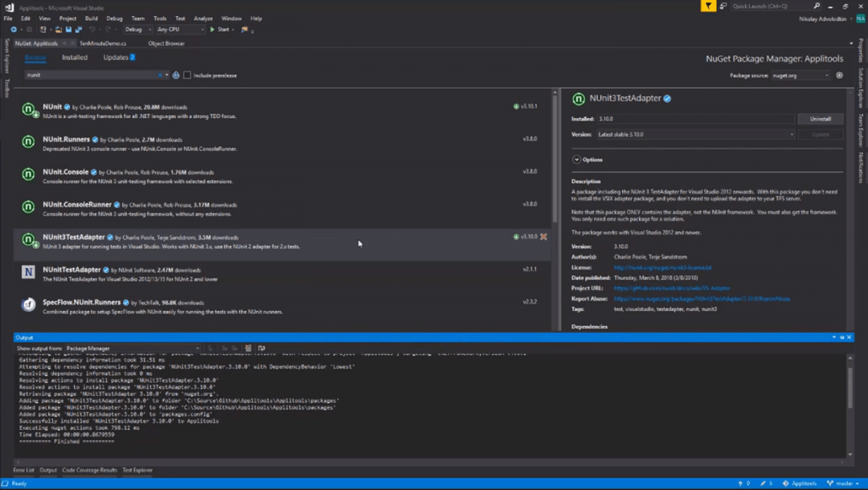Screen dimensions: 868x490
Task: Enable the Include prerelease checkbox
Action: [x=187, y=76]
